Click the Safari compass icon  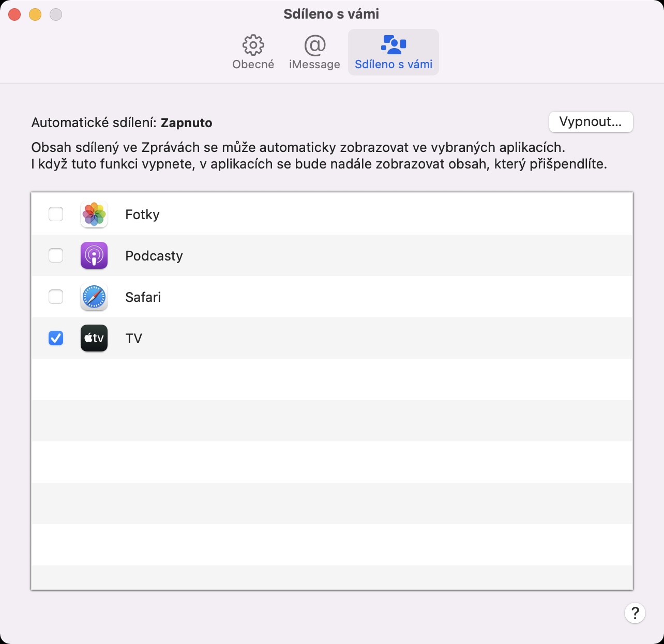click(94, 297)
